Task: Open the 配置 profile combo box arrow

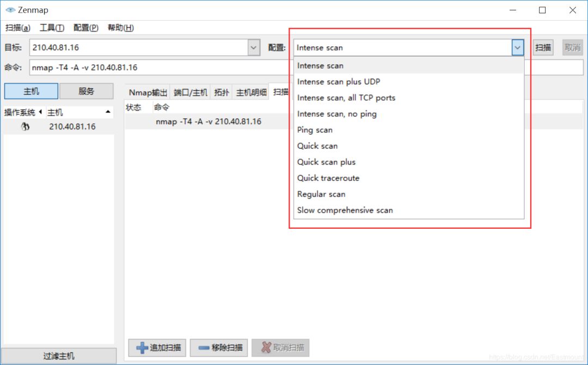Action: point(517,47)
